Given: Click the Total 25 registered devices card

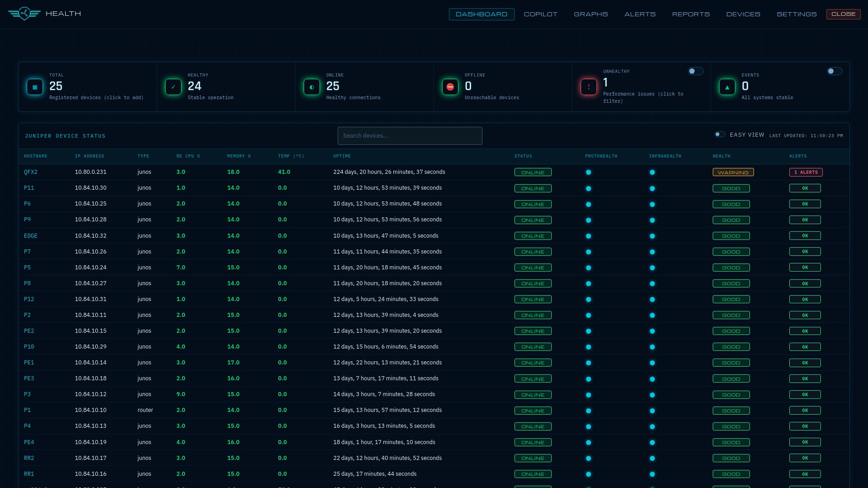Looking at the screenshot, I should coord(87,86).
